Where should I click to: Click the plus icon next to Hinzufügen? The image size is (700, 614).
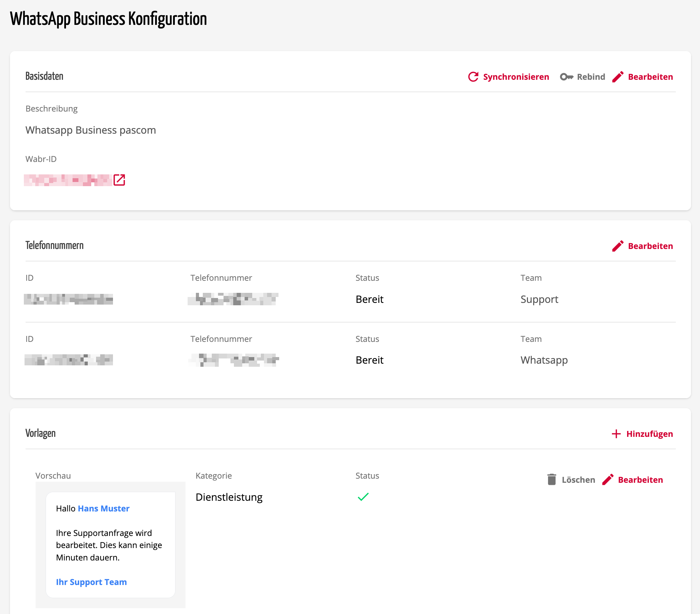(616, 434)
